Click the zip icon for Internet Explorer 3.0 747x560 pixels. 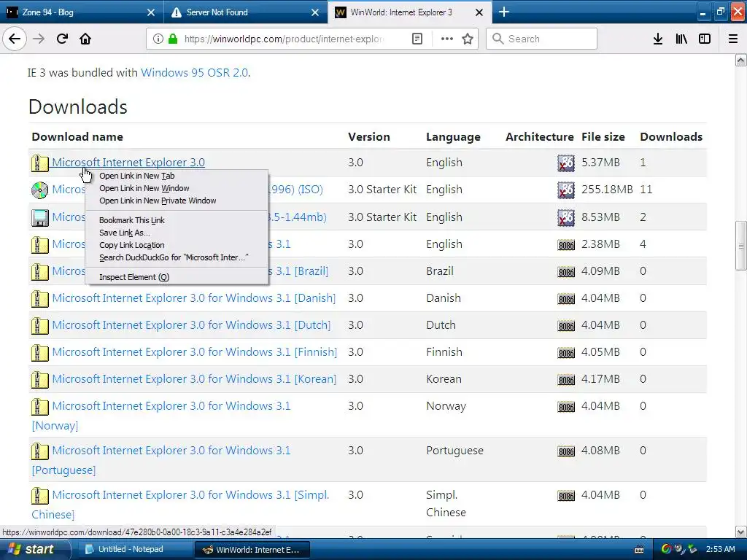coord(40,163)
